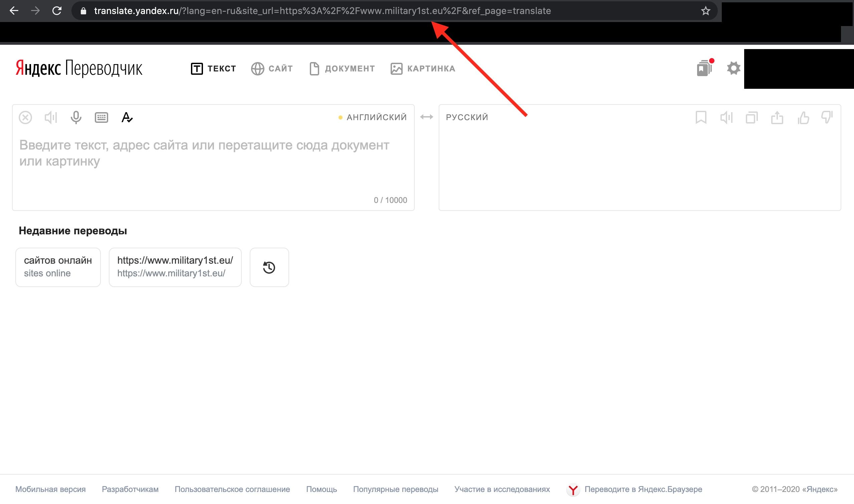Click the lock icon in address bar
Image resolution: width=854 pixels, height=504 pixels.
83,11
